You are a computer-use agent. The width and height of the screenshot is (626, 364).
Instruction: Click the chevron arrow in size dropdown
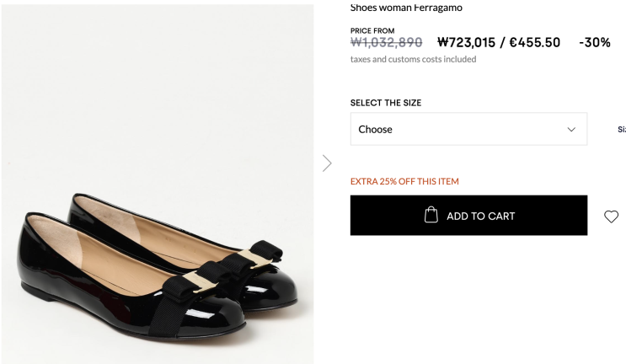571,129
